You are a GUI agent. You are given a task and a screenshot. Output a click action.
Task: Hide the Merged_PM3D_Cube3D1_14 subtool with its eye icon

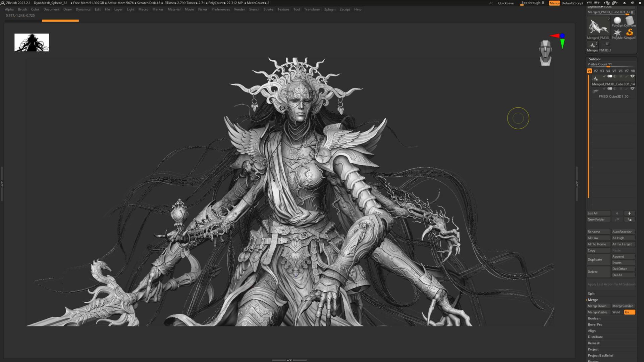coord(633,76)
